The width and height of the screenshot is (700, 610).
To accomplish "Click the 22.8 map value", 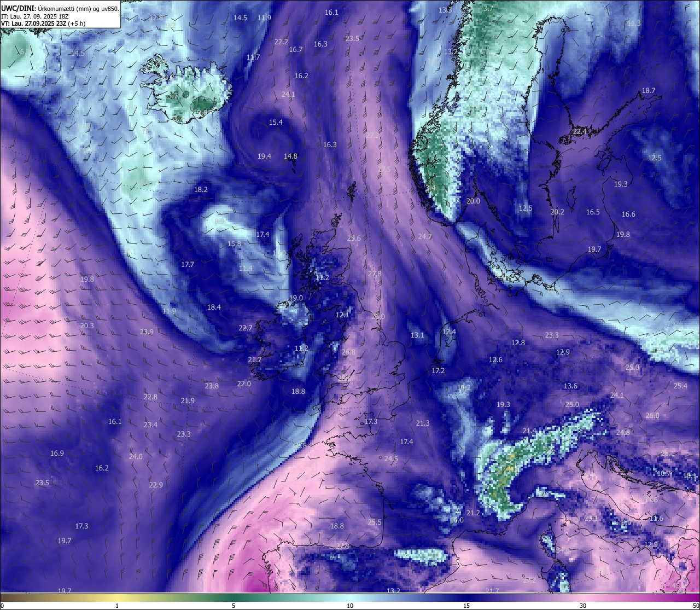I will click(150, 397).
